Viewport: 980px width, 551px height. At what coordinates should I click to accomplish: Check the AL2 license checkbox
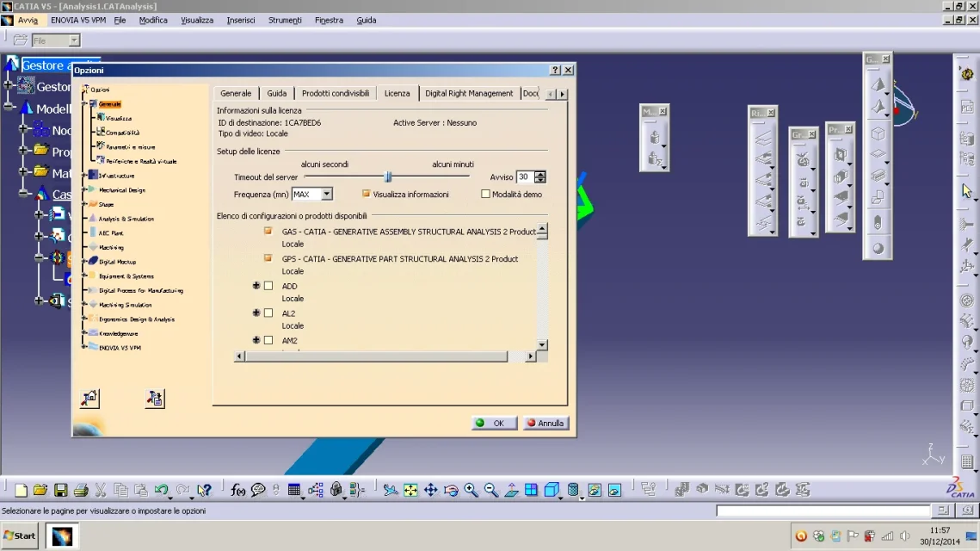click(268, 313)
